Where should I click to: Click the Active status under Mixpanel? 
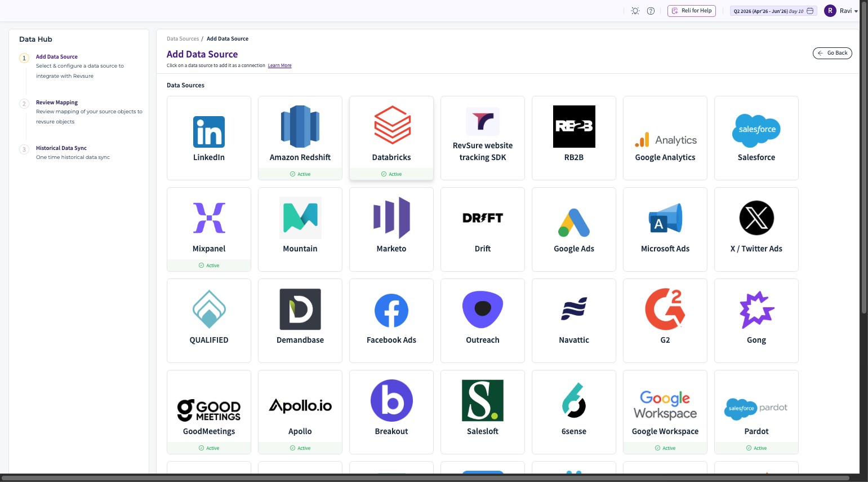pos(209,266)
